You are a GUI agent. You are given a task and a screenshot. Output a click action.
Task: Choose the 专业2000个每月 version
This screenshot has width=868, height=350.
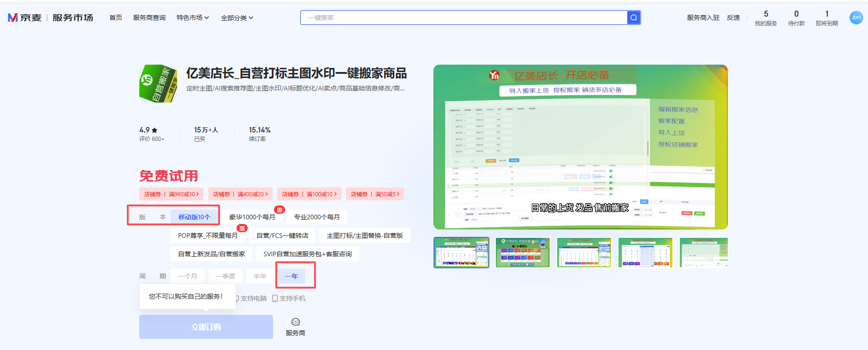pyautogui.click(x=317, y=217)
